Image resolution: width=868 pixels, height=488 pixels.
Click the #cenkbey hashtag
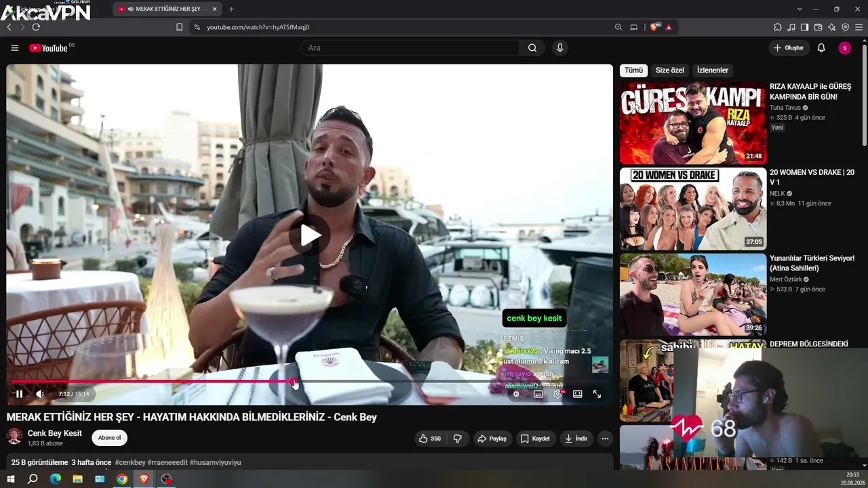[130, 463]
